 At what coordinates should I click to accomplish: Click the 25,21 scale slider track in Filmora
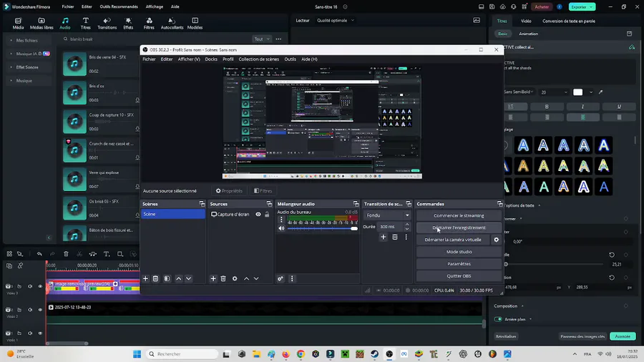(x=555, y=264)
